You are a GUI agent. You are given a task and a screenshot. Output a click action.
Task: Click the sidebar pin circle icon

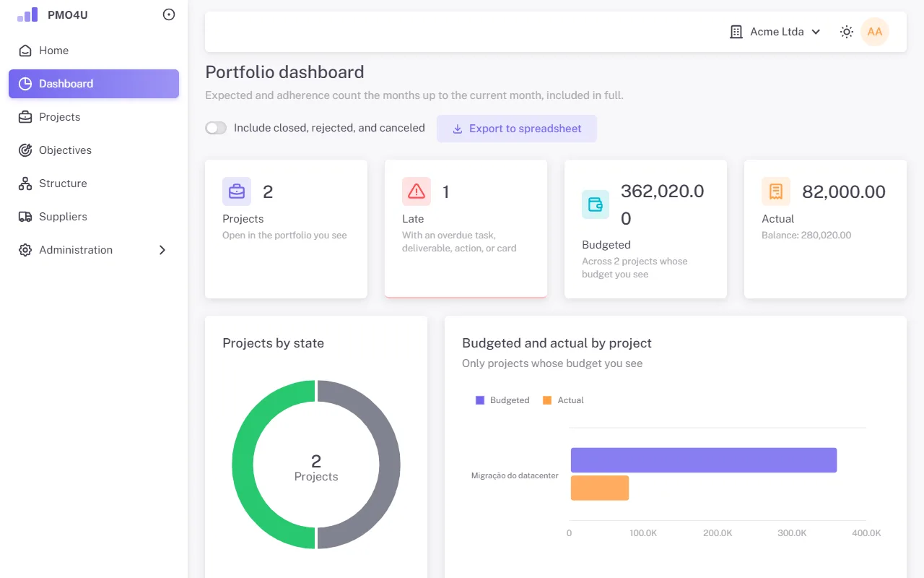point(169,14)
